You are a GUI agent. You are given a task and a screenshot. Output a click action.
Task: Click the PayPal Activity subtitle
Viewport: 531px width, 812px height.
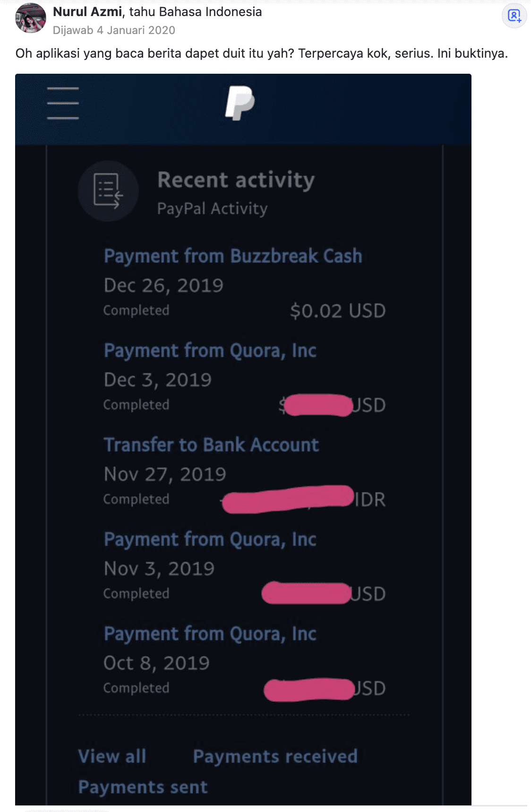pyautogui.click(x=213, y=208)
